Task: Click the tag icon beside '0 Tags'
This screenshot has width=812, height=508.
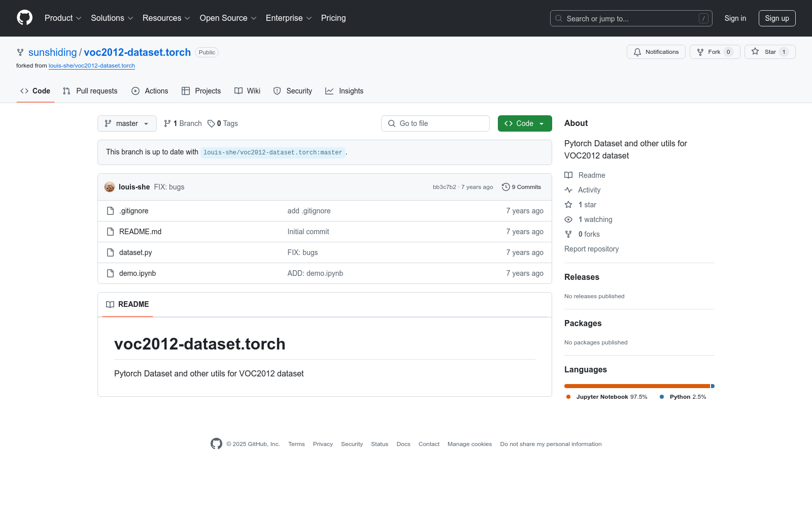Action: point(211,123)
